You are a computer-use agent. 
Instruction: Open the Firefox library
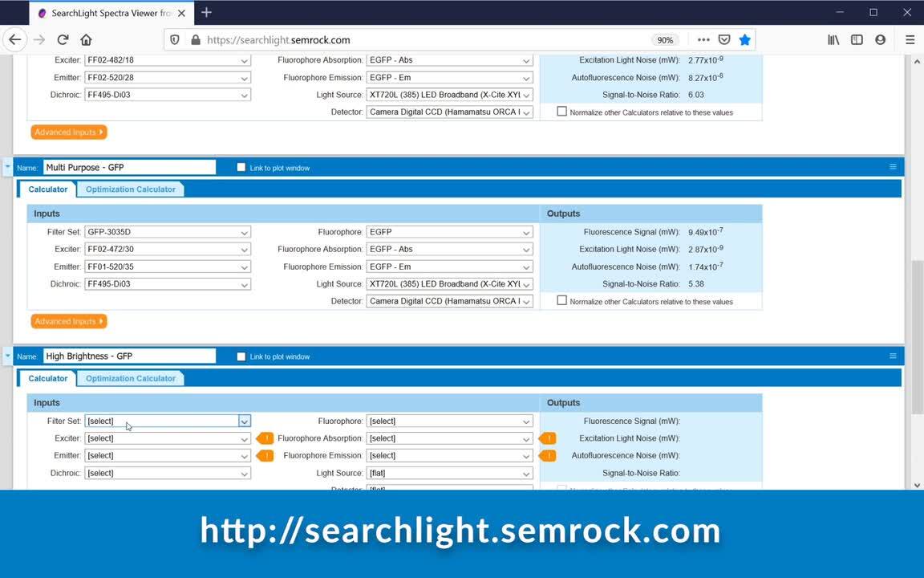click(833, 40)
